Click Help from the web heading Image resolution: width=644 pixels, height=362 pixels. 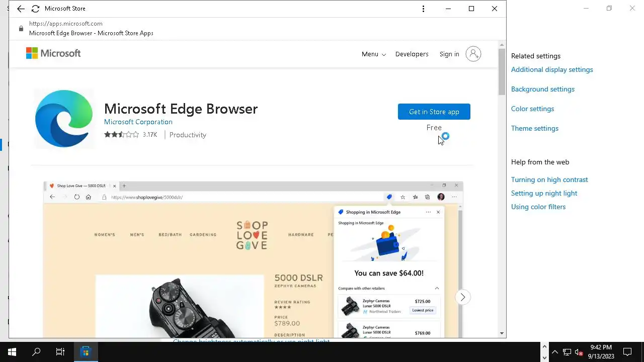(540, 162)
